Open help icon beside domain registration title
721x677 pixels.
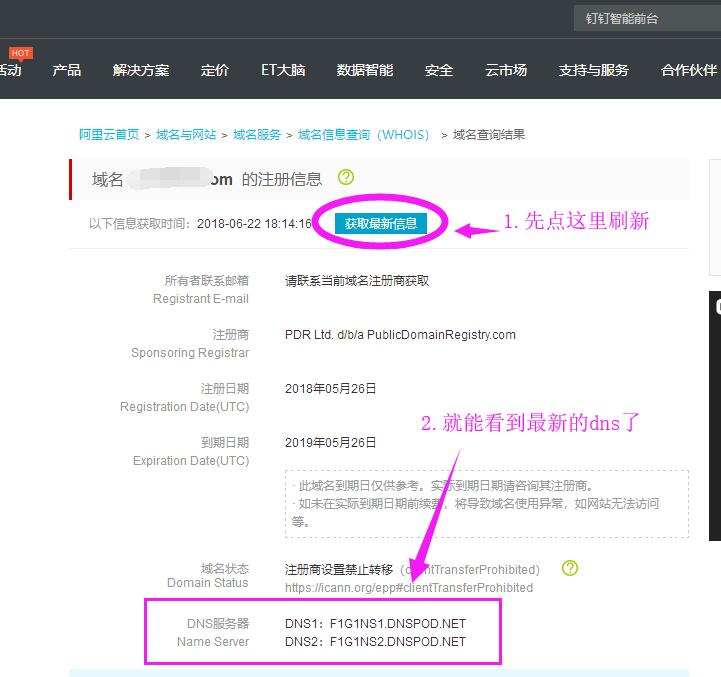point(346,177)
